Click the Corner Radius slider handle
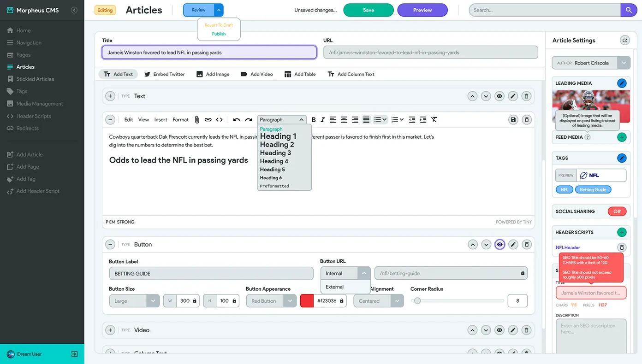Screen dimensions: 642x364 click(x=417, y=301)
